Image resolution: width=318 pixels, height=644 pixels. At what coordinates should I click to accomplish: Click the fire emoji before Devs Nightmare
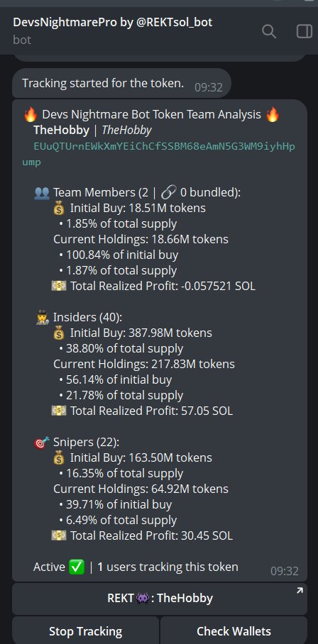point(31,115)
